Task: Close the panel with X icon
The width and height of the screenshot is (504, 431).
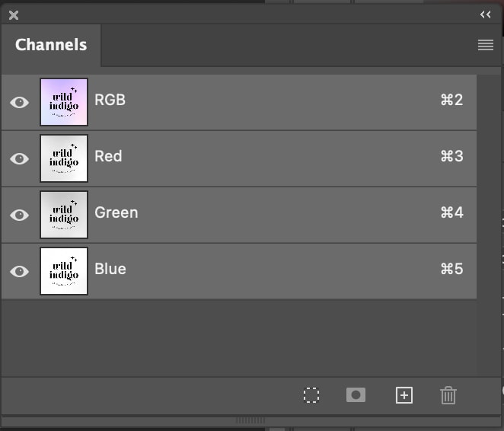Action: [x=14, y=14]
